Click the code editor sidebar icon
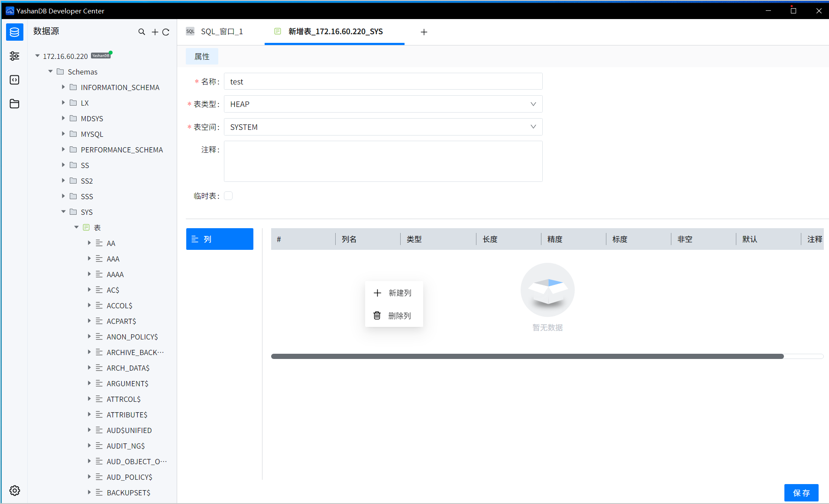 tap(14, 80)
